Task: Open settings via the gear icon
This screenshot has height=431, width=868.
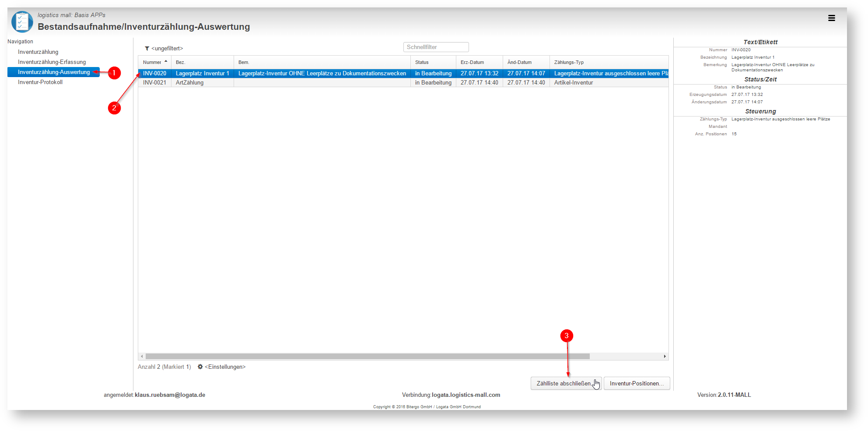Action: coord(200,367)
